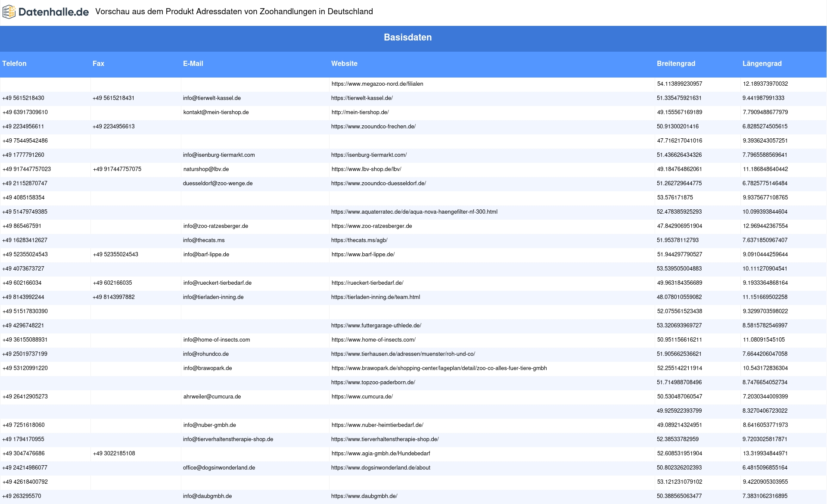827x504 pixels.
Task: Click fax number +49 602166035
Action: pos(112,283)
